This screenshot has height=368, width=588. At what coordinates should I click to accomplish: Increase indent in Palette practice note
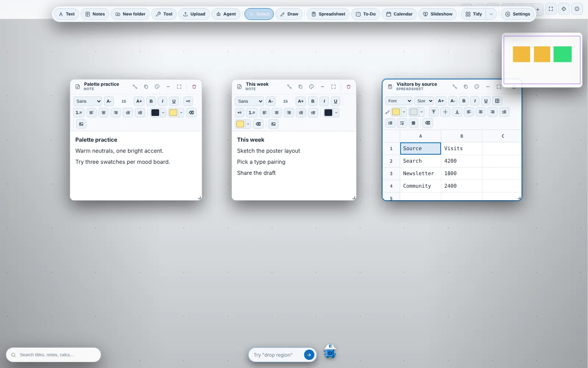[x=140, y=113]
